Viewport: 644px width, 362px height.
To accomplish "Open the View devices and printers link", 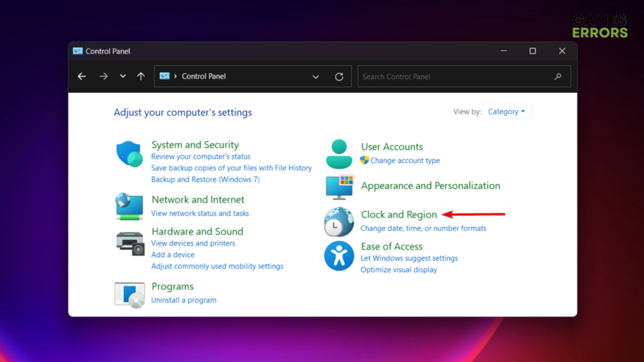I will 193,243.
